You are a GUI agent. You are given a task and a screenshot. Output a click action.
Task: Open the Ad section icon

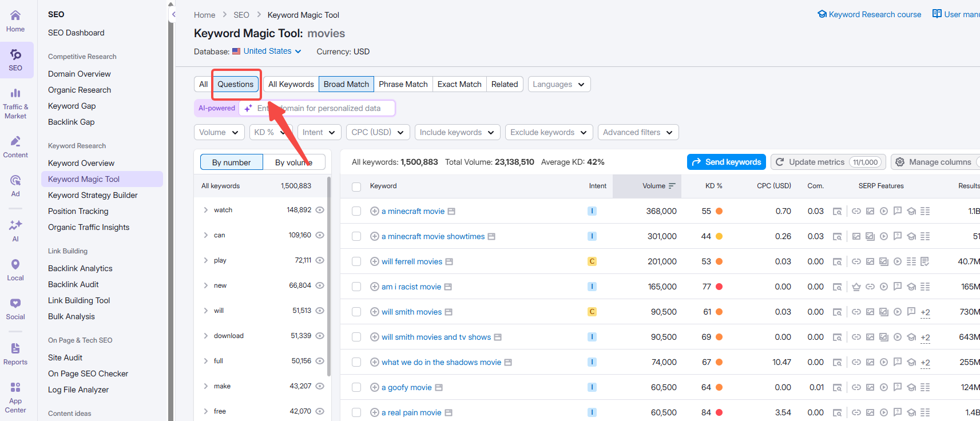(x=15, y=185)
